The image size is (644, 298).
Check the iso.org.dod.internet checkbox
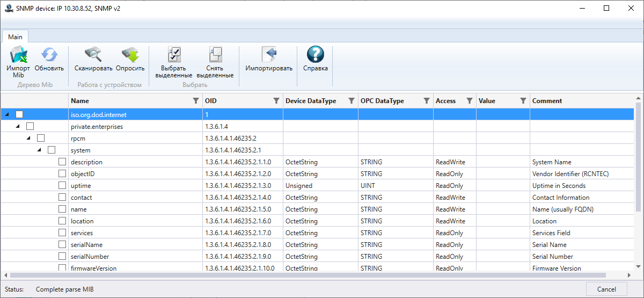(19, 114)
